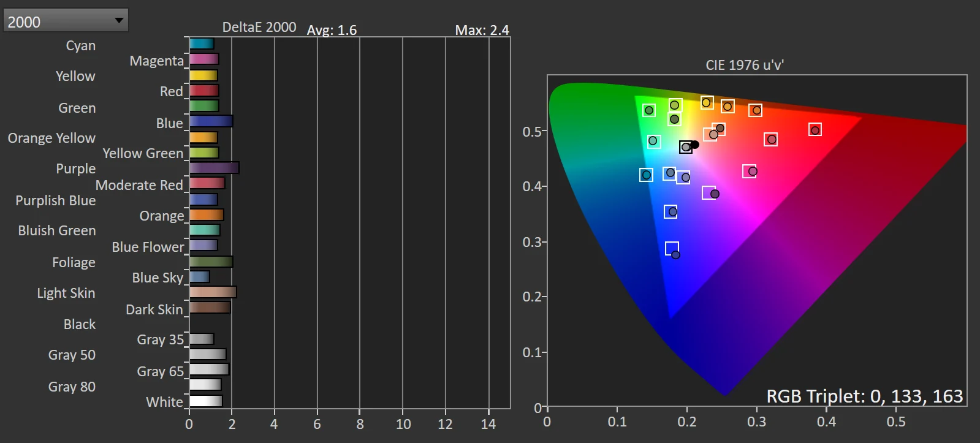Image resolution: width=980 pixels, height=443 pixels.
Task: Click the Yellow DeltaE bar
Action: (x=203, y=75)
